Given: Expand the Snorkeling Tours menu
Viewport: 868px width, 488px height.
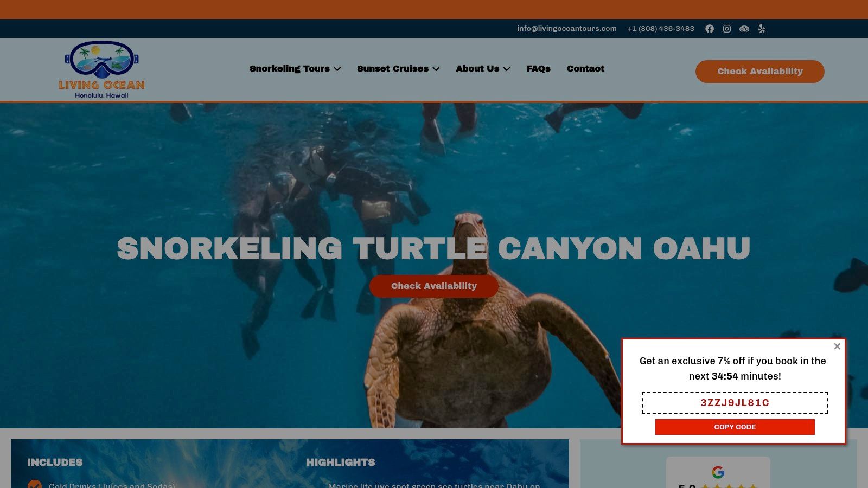Looking at the screenshot, I should point(295,69).
